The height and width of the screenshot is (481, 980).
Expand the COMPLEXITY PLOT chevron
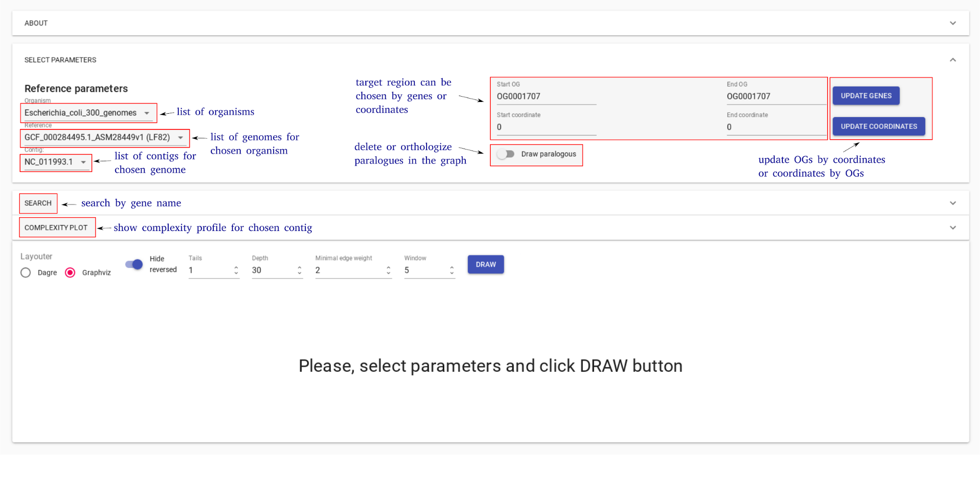click(x=953, y=228)
